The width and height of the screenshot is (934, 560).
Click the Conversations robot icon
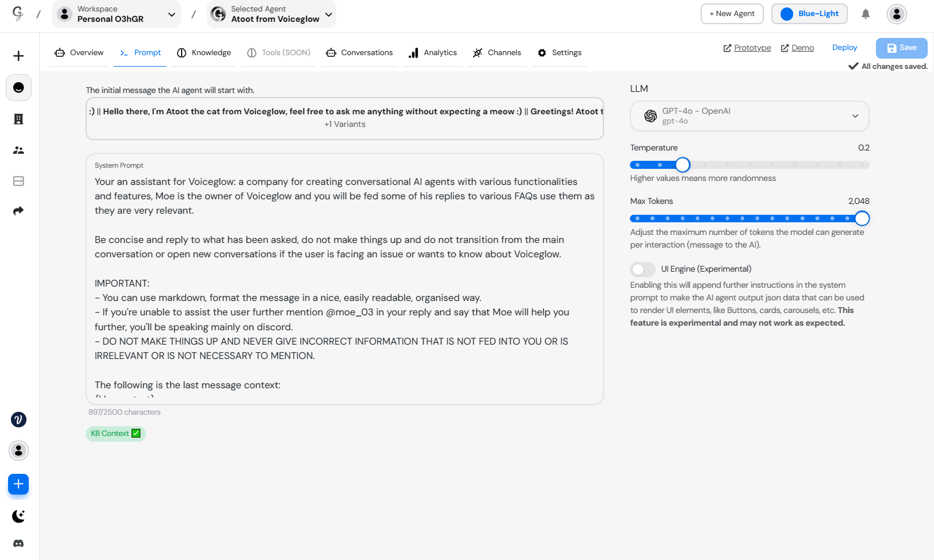(x=331, y=53)
